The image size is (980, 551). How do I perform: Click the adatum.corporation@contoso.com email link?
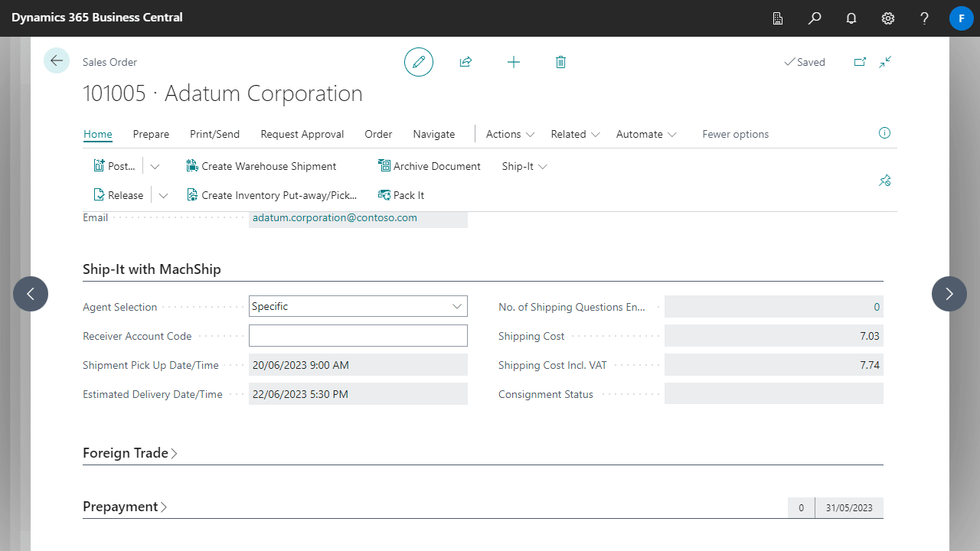click(335, 217)
